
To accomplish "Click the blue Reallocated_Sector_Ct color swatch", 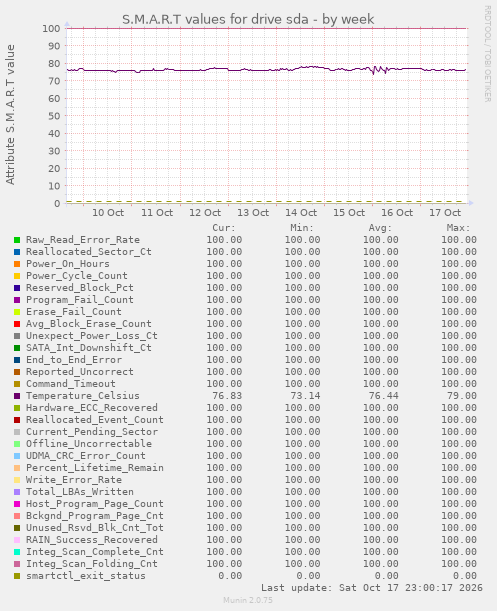I will click(x=17, y=252).
